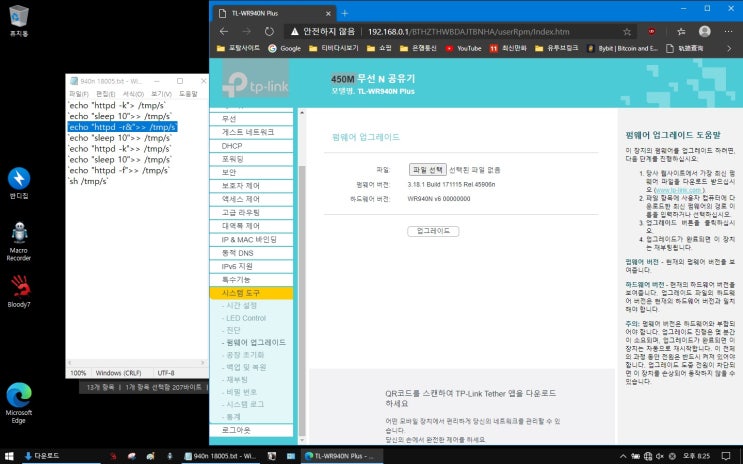This screenshot has width=743, height=464.
Task: Open the 유투브링크 bookmarks folder
Action: click(556, 48)
